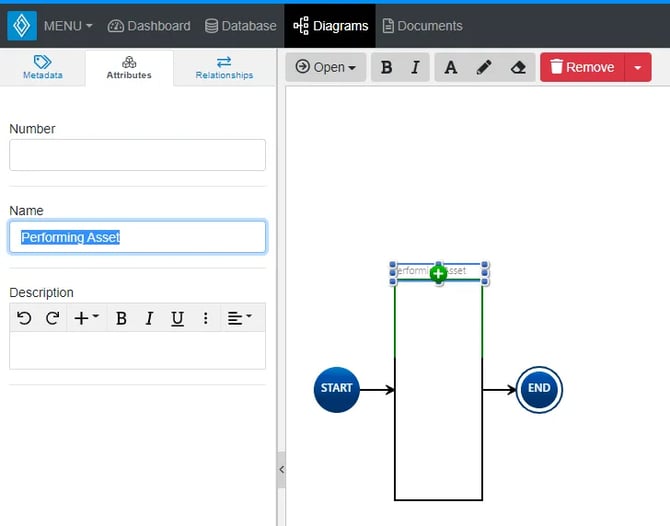Choose the font color A tool
This screenshot has width=670, height=526.
pyautogui.click(x=451, y=67)
